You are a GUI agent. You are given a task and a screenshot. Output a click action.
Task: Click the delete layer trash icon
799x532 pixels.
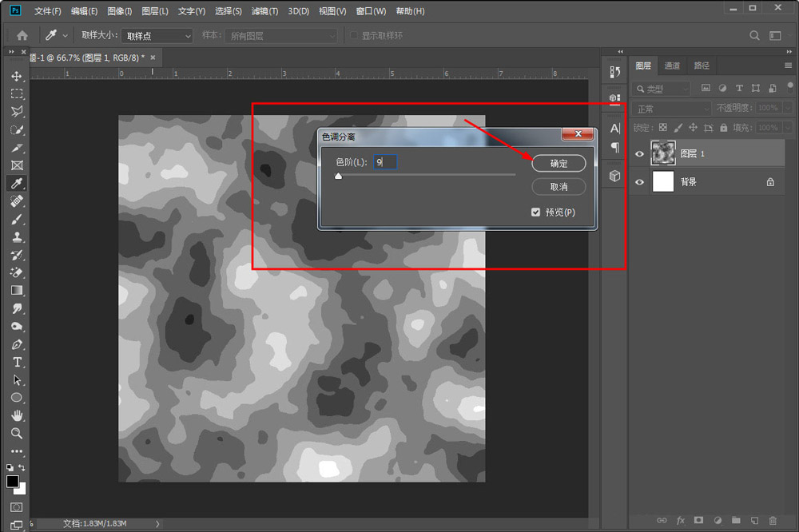tap(773, 520)
